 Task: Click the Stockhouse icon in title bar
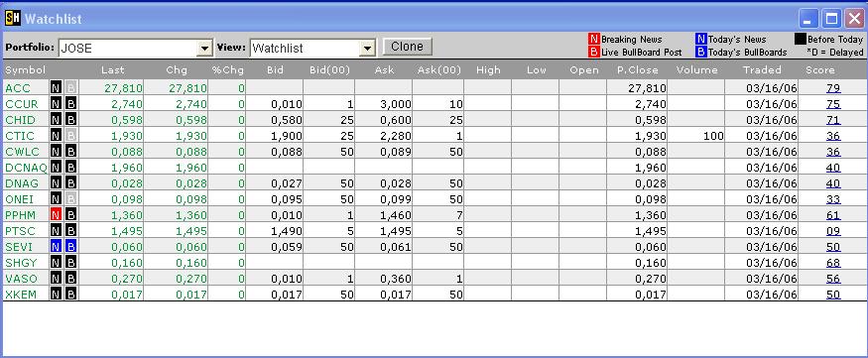click(x=12, y=18)
